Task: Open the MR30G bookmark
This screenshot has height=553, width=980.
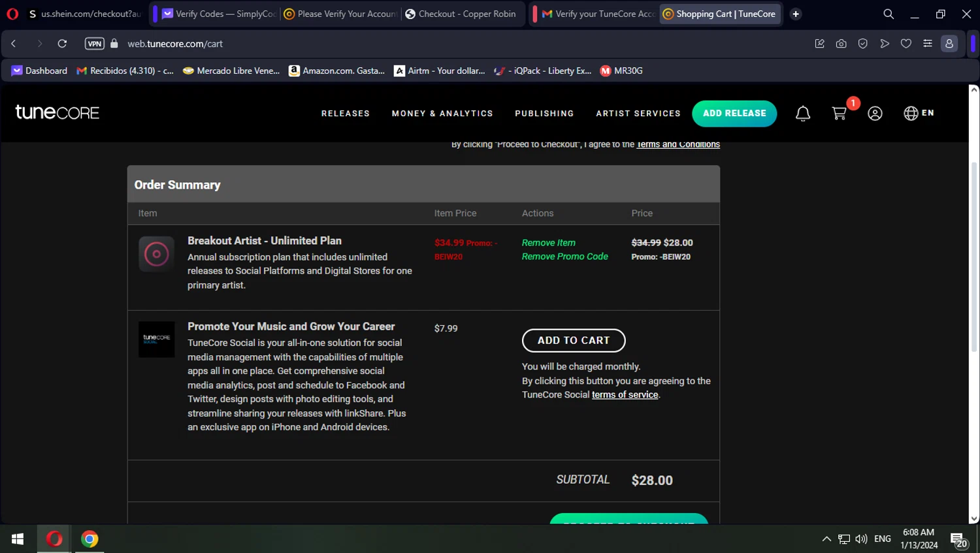Action: pyautogui.click(x=621, y=71)
